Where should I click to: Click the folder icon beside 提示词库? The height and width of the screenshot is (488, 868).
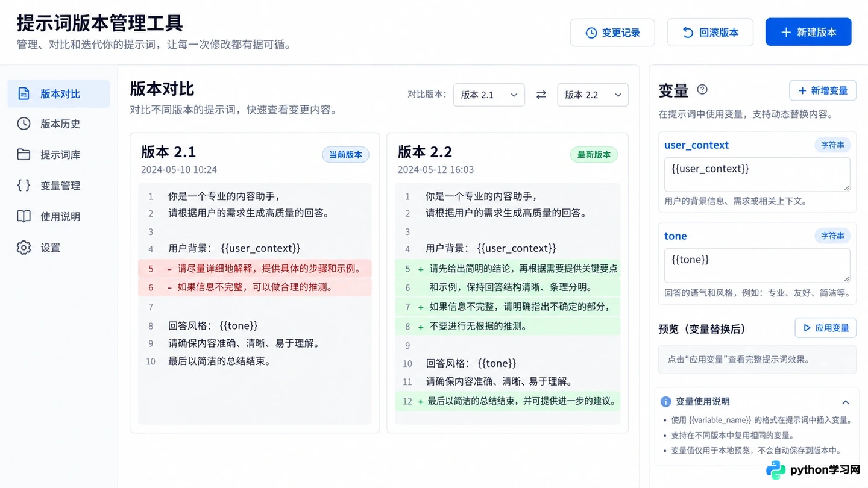point(24,155)
